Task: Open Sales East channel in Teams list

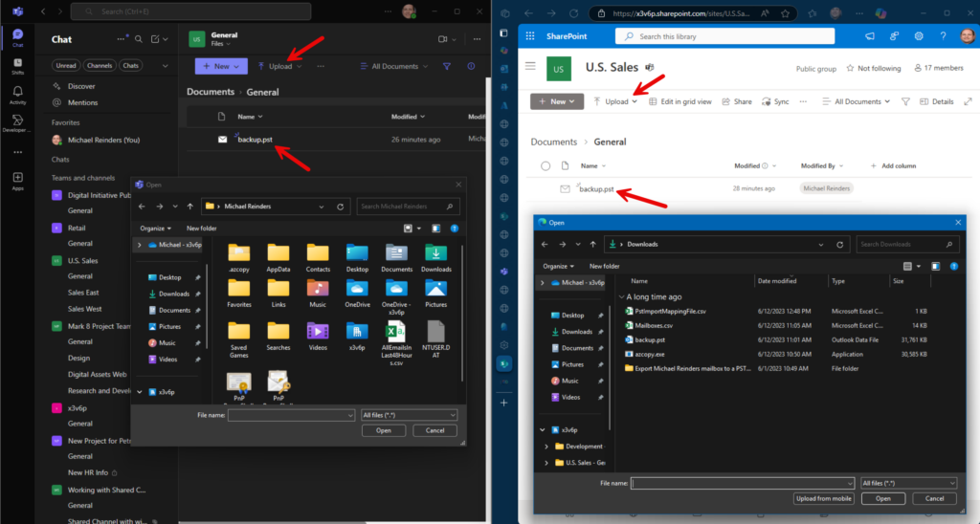Action: coord(83,293)
